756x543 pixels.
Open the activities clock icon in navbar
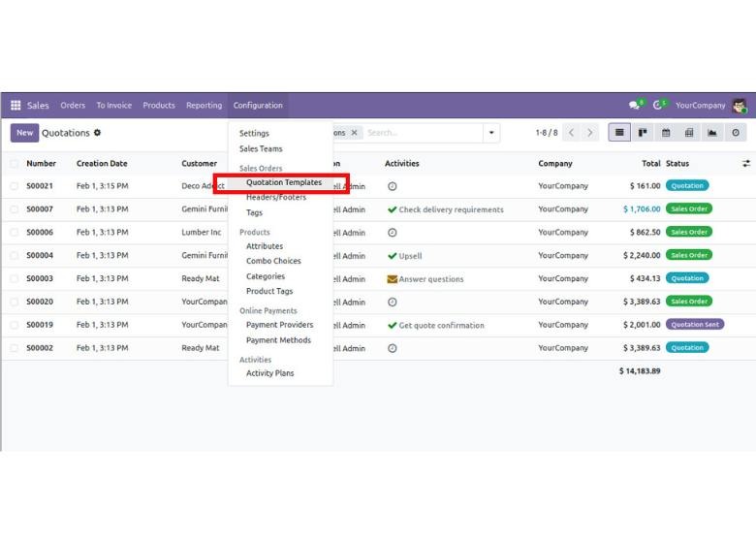pos(658,106)
